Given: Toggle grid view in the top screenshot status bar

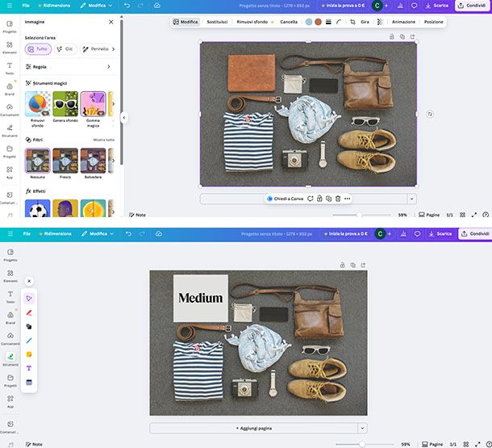Looking at the screenshot, I should point(462,215).
